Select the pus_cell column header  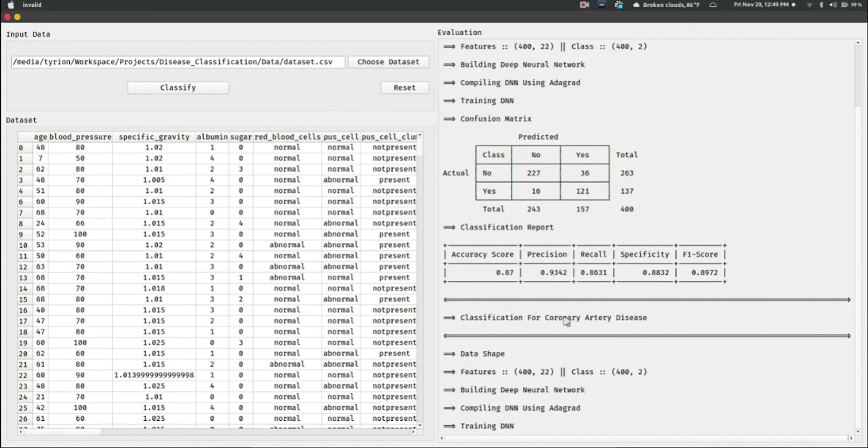341,137
